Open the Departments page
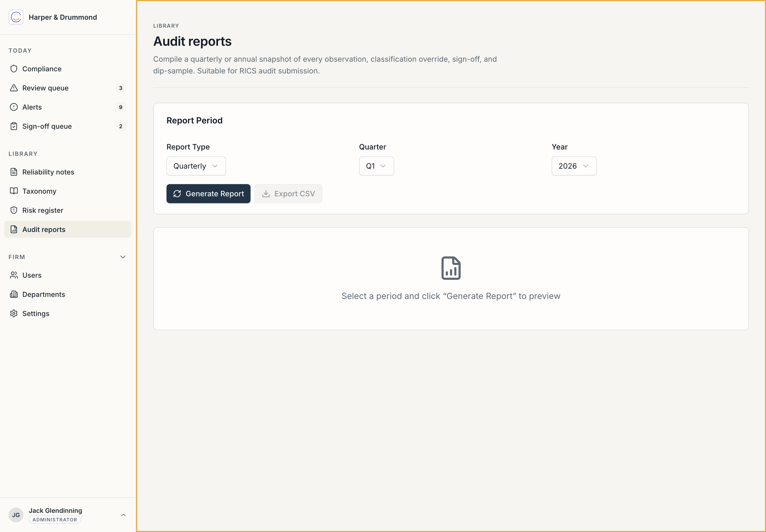This screenshot has width=766, height=532. tap(68, 294)
